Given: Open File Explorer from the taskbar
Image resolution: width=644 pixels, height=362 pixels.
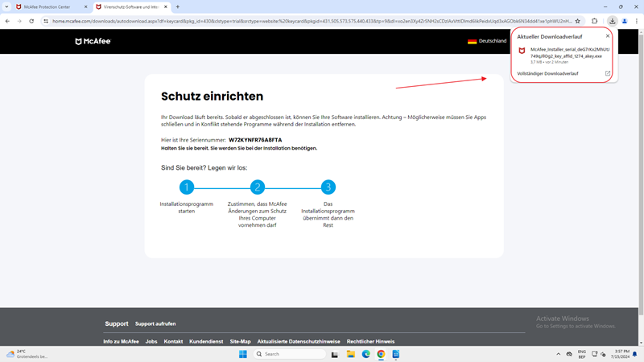Looking at the screenshot, I should [x=350, y=354].
